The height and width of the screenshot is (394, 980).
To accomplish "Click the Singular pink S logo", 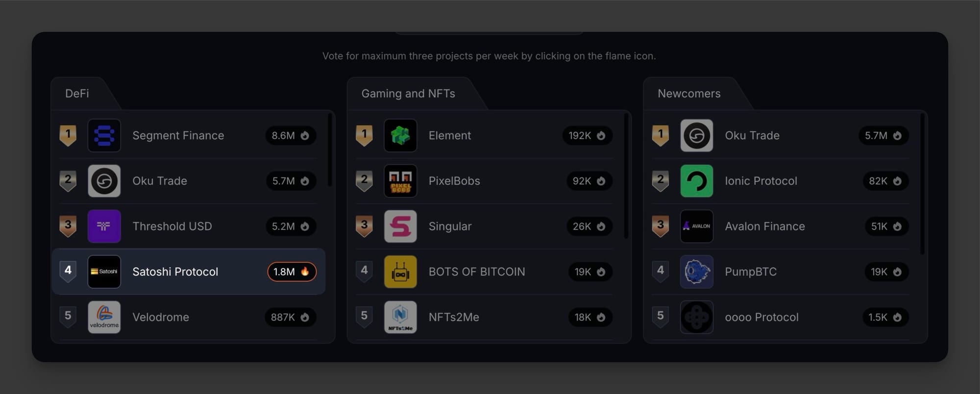I will pos(400,226).
